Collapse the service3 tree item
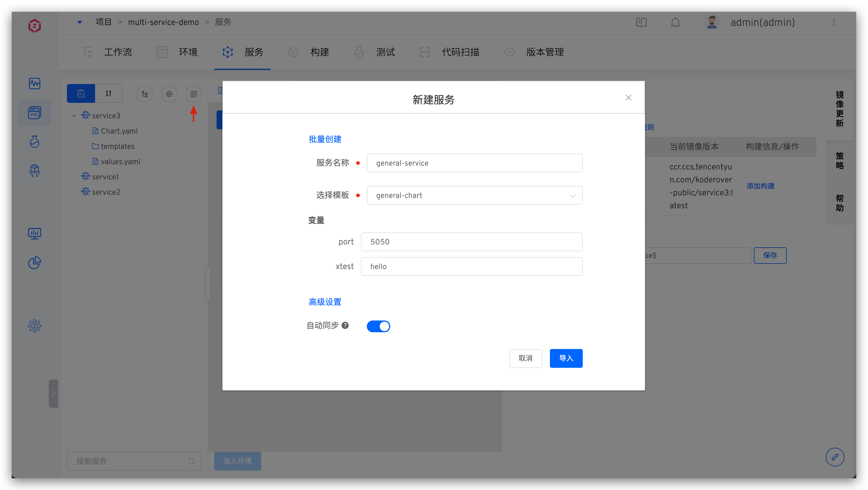The width and height of the screenshot is (868, 490). (74, 116)
